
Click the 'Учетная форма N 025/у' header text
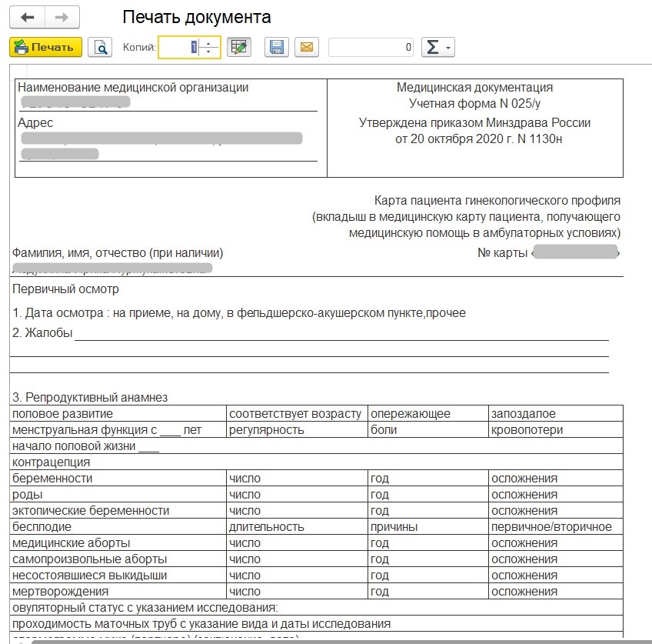pyautogui.click(x=474, y=103)
